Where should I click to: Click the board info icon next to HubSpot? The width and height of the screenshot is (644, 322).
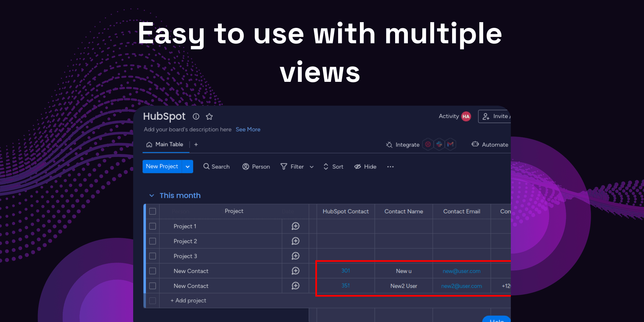[x=196, y=116]
